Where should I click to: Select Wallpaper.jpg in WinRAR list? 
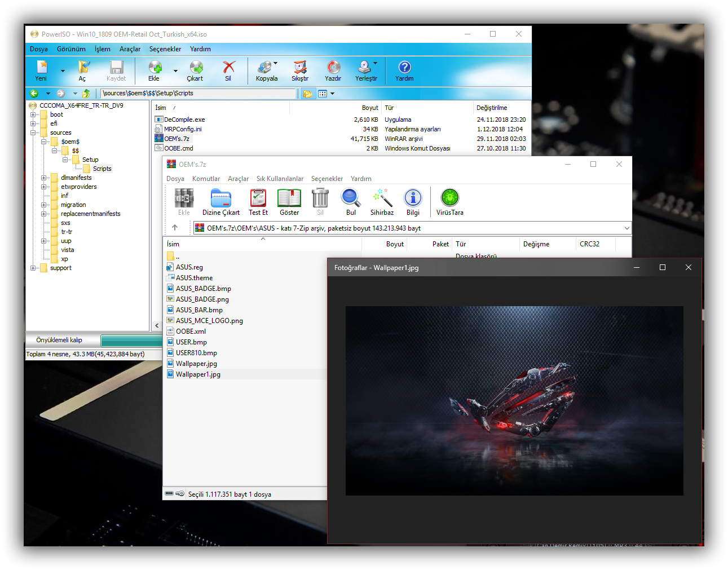click(196, 364)
